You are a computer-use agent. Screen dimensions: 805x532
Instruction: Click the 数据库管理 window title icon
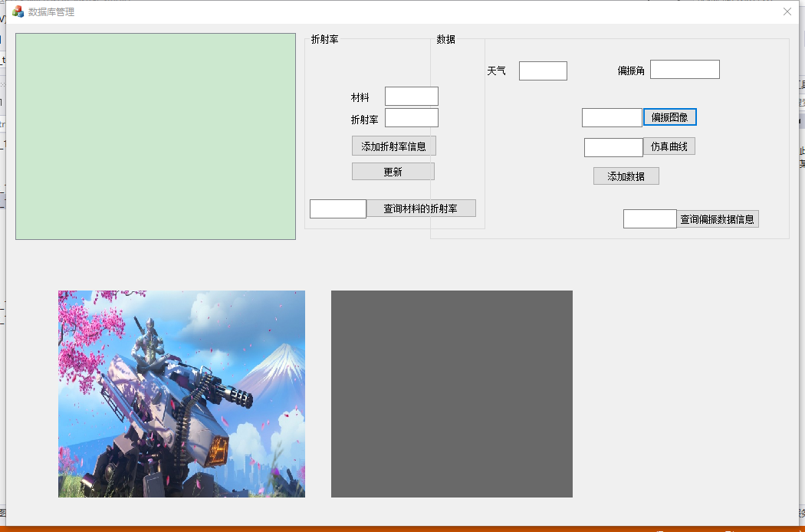18,11
